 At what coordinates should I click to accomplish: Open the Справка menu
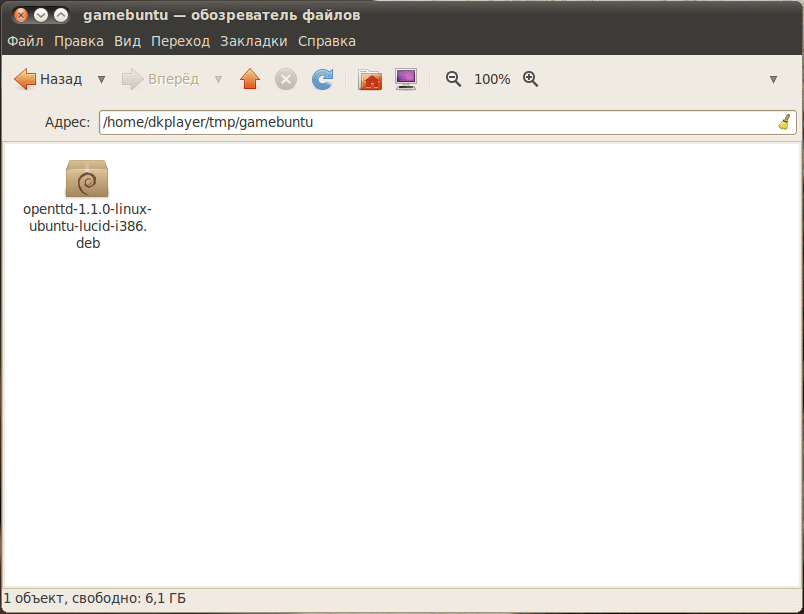327,41
